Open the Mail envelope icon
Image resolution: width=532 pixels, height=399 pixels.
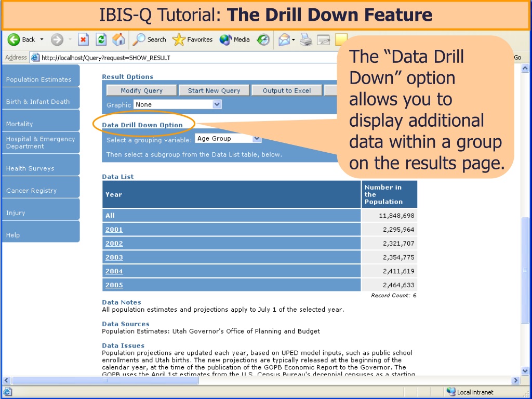[284, 40]
